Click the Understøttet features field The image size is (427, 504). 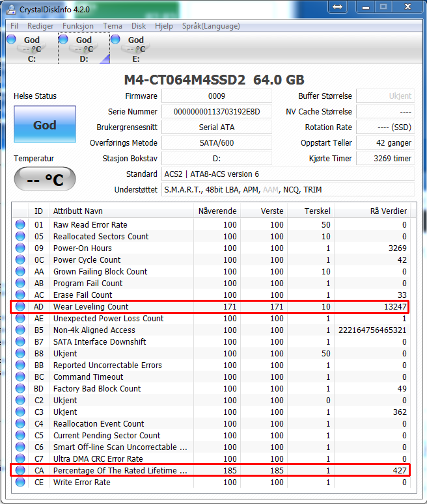[x=288, y=190]
